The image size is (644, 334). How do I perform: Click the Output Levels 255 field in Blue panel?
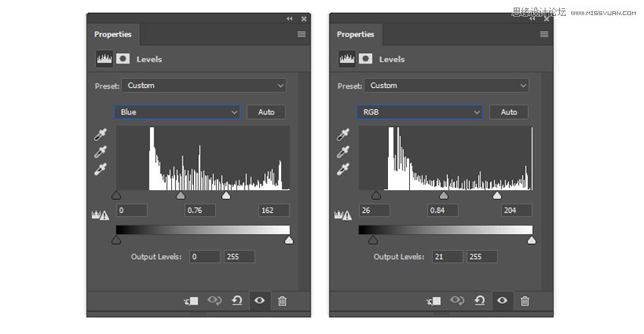pyautogui.click(x=239, y=257)
